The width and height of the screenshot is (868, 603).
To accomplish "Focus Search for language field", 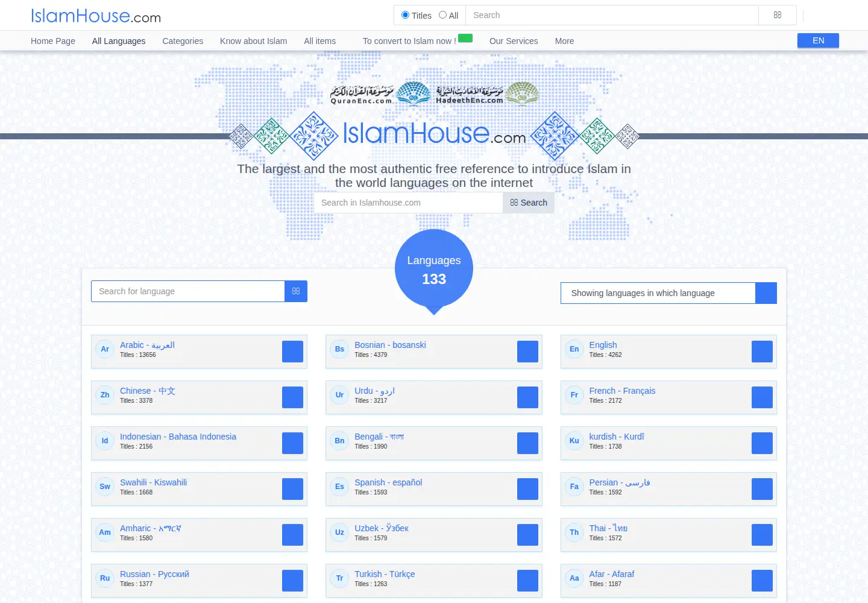I will [188, 291].
